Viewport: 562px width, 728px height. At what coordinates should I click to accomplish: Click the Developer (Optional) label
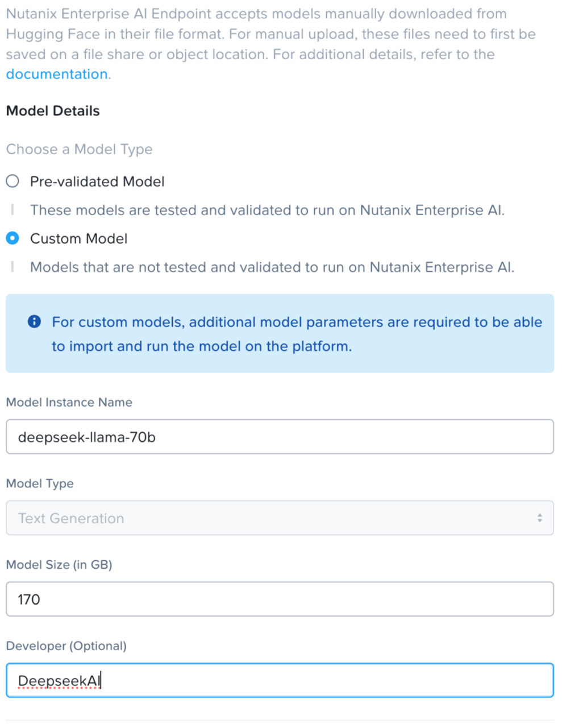(66, 646)
